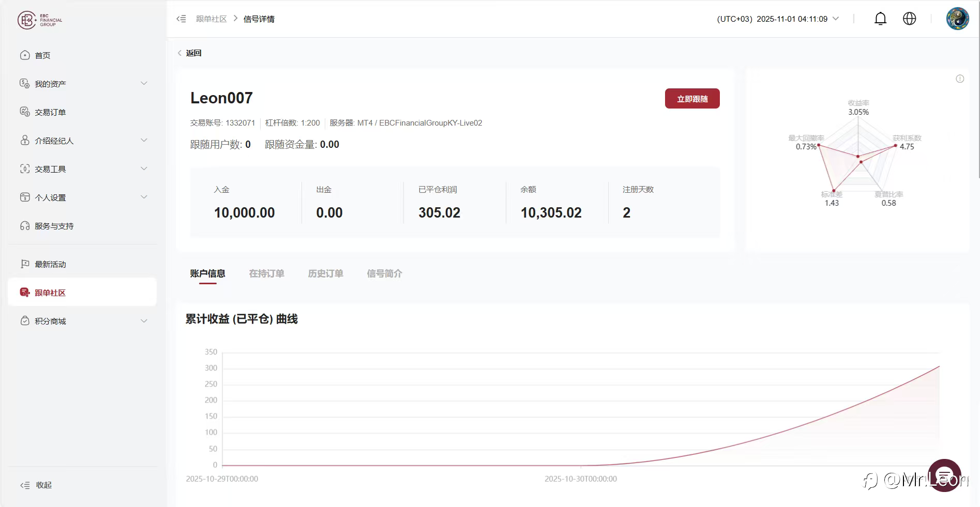980x507 pixels.
Task: Click the 杠杆倍数: 1:200 text
Action: click(292, 123)
